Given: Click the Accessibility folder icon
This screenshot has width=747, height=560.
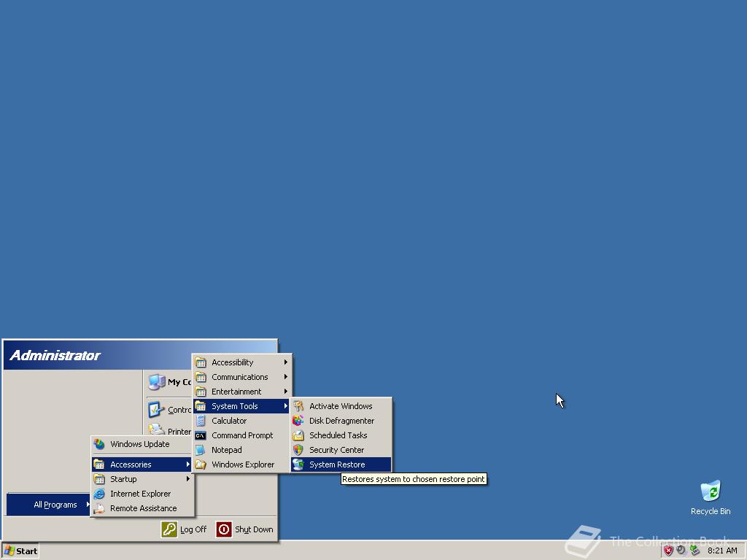Looking at the screenshot, I should [201, 362].
